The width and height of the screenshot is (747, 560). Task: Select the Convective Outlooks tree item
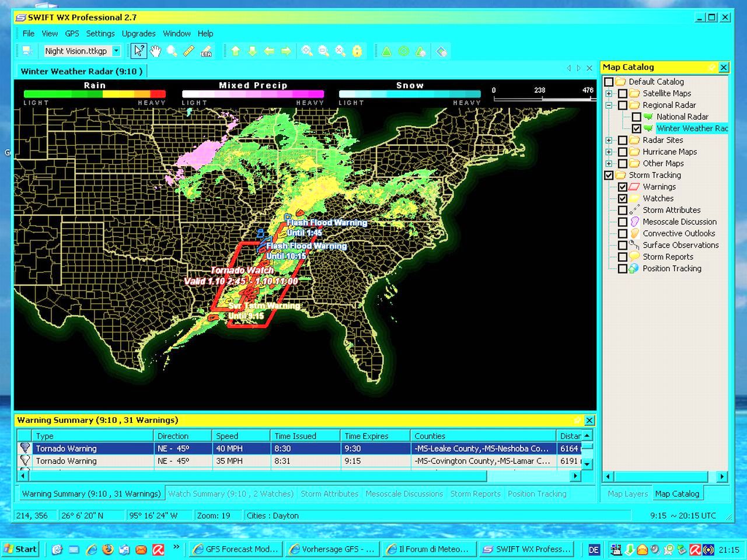[679, 233]
